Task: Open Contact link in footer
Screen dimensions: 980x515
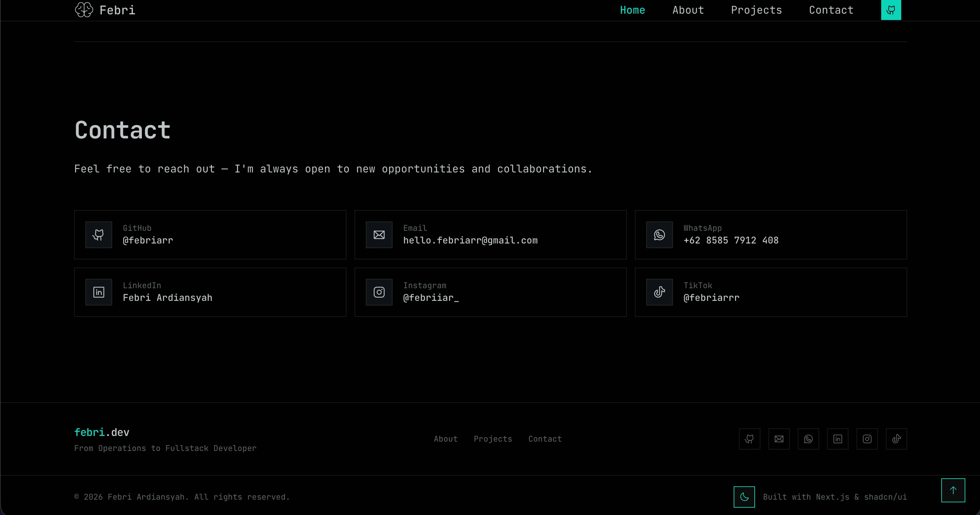Action: pyautogui.click(x=545, y=439)
